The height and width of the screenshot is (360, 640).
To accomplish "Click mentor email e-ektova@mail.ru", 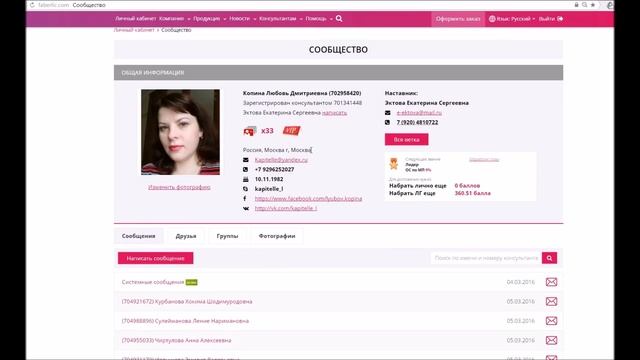I will (x=419, y=113).
